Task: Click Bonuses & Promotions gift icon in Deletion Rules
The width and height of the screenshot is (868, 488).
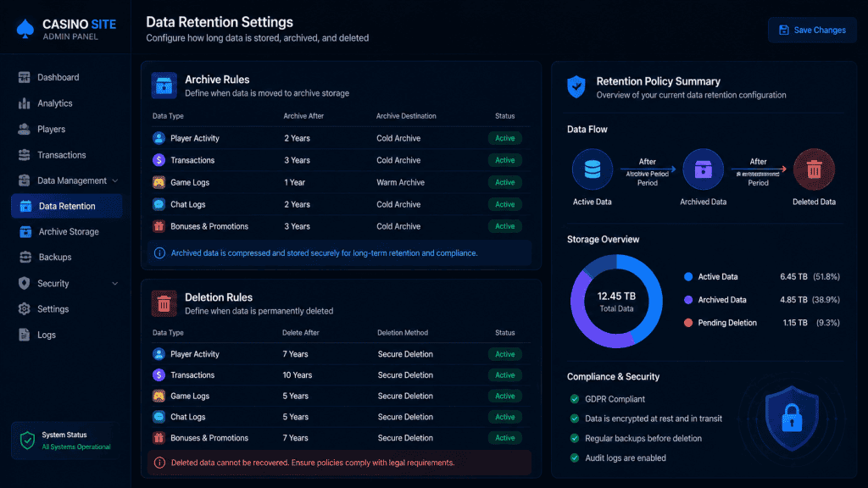Action: tap(159, 438)
